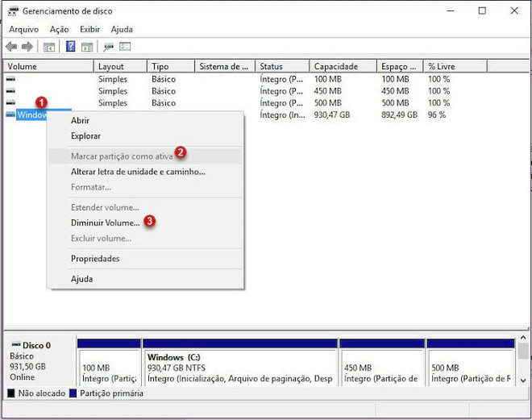The image size is (532, 420).
Task: Sort by the Status column header
Action: [x=283, y=66]
